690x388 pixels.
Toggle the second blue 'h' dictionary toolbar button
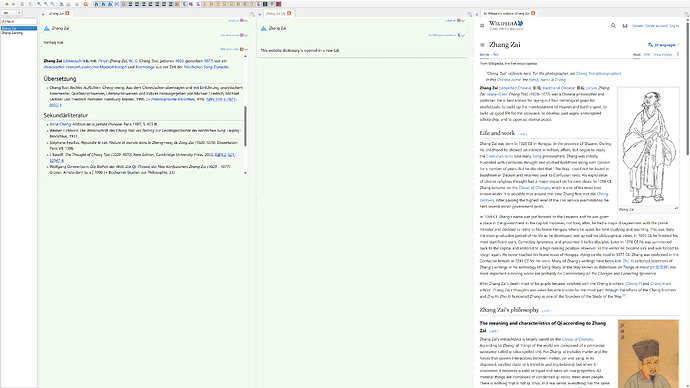[103, 4]
